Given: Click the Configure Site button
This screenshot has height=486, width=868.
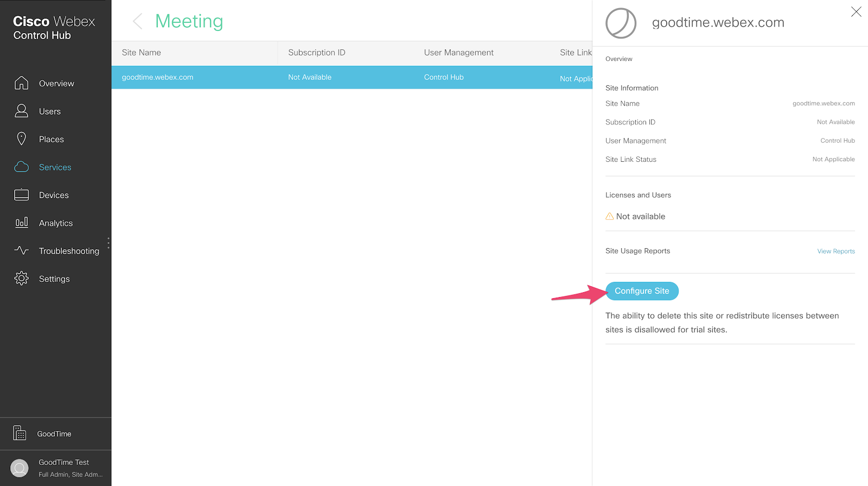Looking at the screenshot, I should [x=642, y=291].
